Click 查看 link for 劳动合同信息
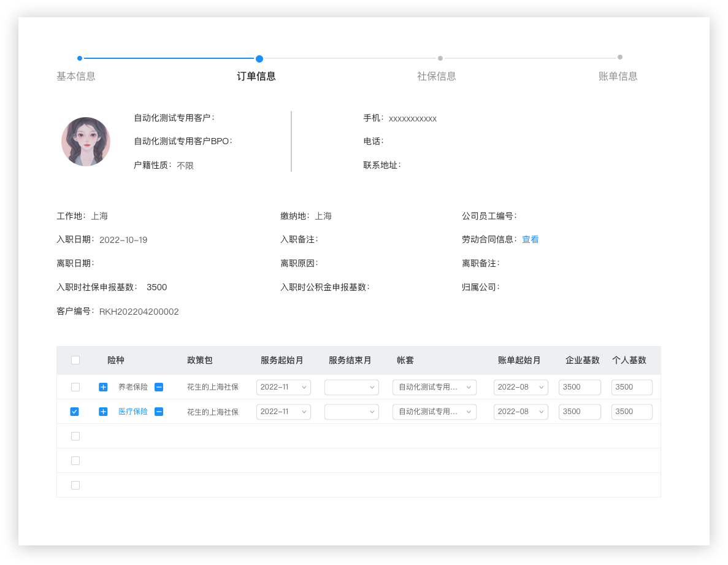Screen dimensions: 728x565 (531, 239)
